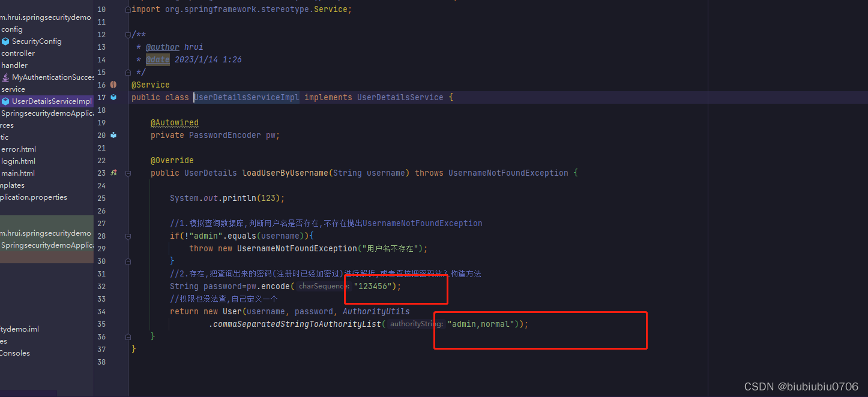Screen dimensions: 868x397
Task: Select the springsecuritydemo package in green-highlighted area
Action: 46,233
